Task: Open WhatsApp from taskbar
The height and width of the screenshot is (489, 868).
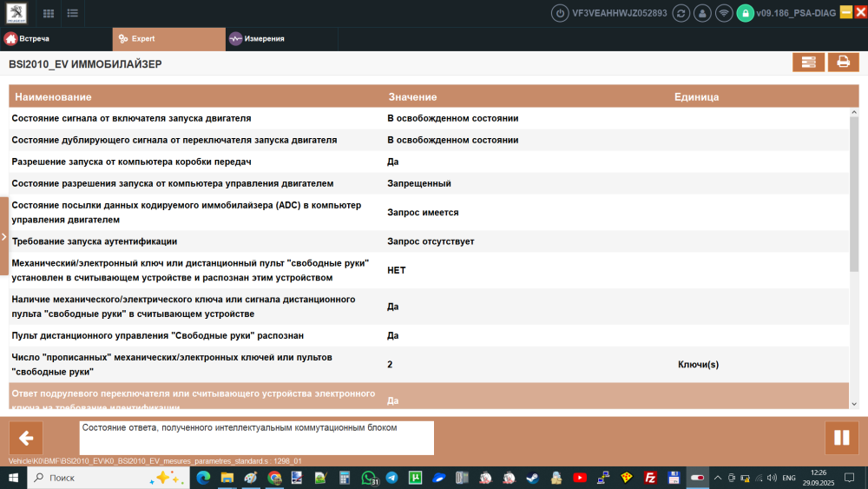Action: (x=368, y=478)
